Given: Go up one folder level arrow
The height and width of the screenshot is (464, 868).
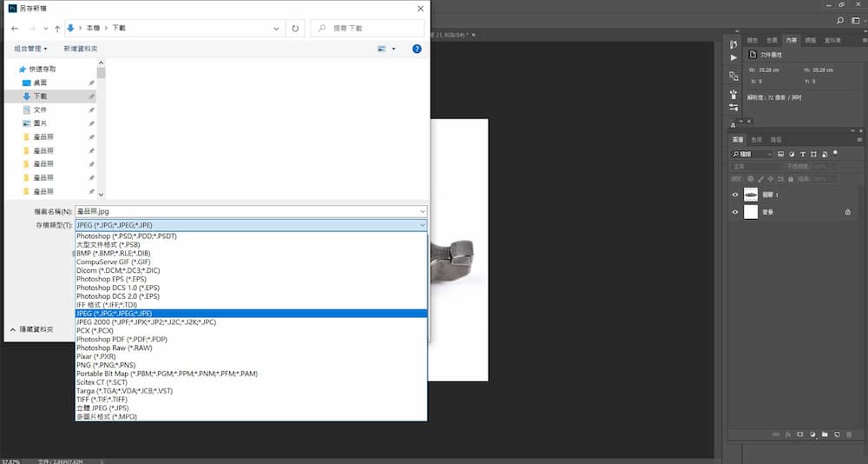Looking at the screenshot, I should tap(56, 29).
